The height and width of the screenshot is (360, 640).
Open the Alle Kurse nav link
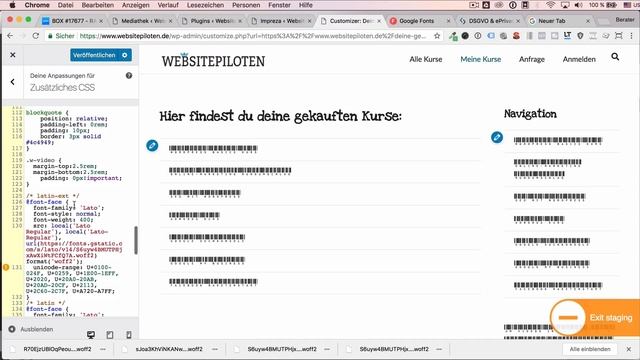pyautogui.click(x=426, y=59)
